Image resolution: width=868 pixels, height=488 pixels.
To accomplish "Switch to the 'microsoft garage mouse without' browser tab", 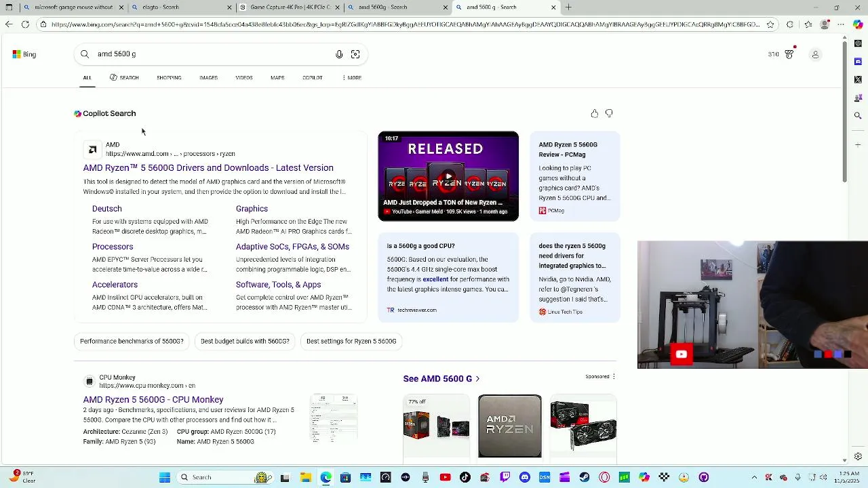I will pyautogui.click(x=74, y=7).
